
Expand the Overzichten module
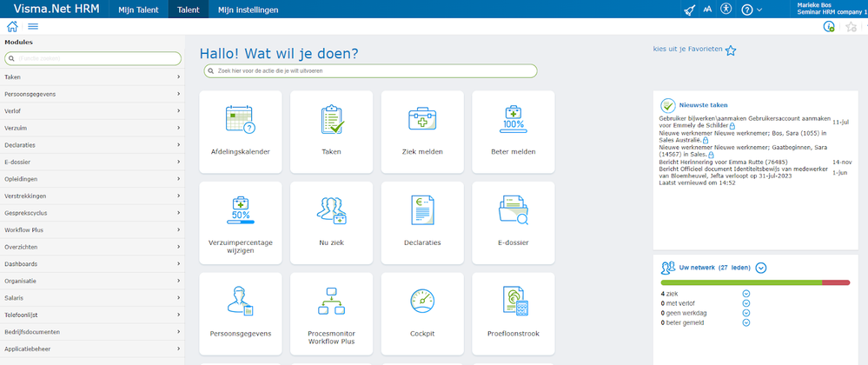click(92, 247)
